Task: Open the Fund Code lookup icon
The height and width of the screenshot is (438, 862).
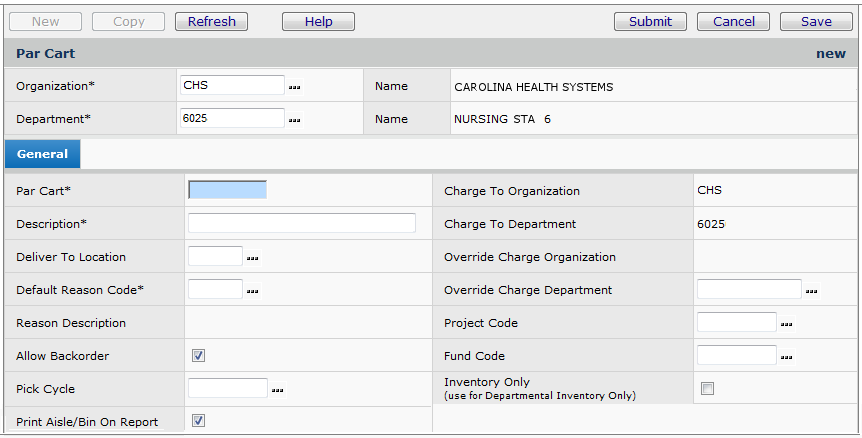Action: pyautogui.click(x=787, y=357)
